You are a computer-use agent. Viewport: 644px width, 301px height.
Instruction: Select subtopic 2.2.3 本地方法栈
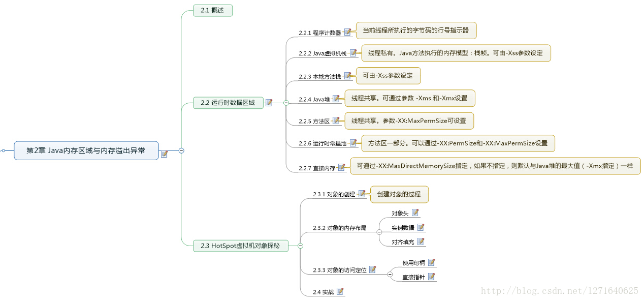(320, 76)
